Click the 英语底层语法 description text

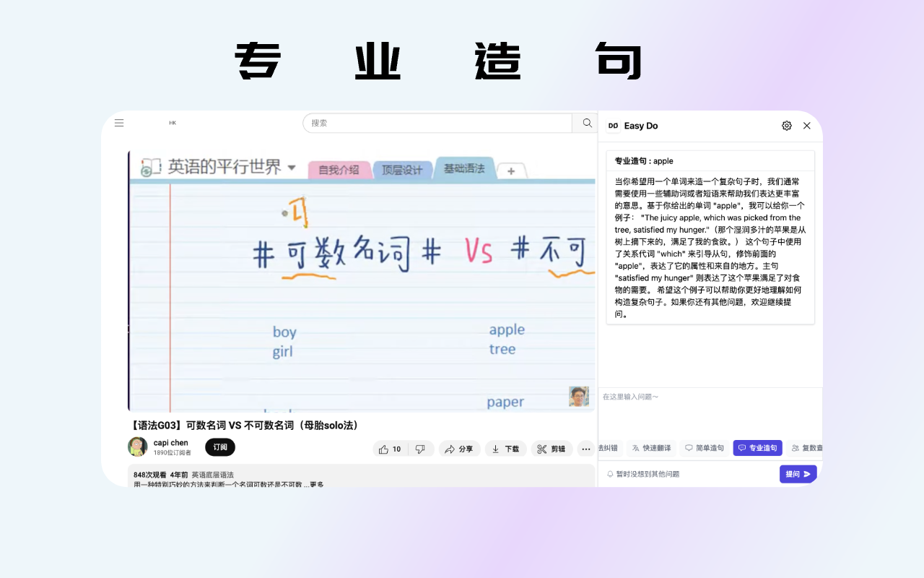(x=212, y=475)
